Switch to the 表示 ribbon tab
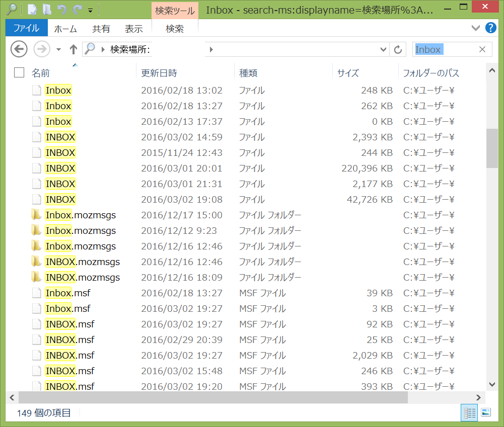The image size is (504, 427). [133, 29]
